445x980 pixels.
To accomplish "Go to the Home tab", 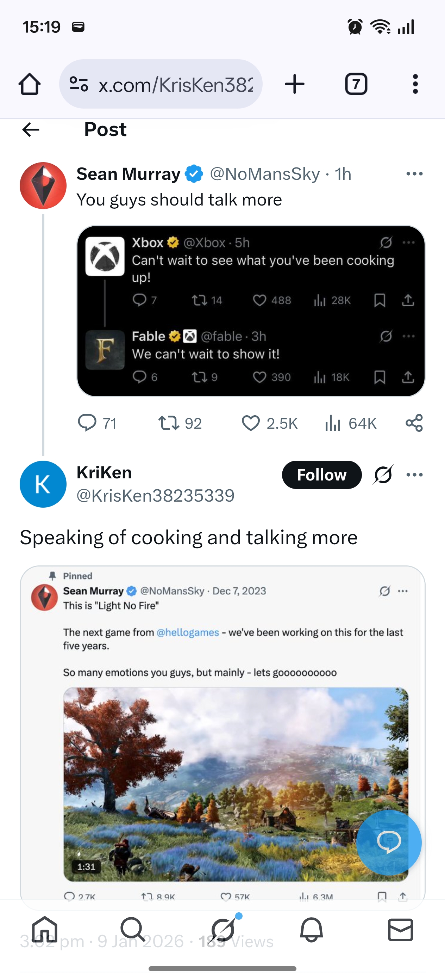I will [x=45, y=929].
